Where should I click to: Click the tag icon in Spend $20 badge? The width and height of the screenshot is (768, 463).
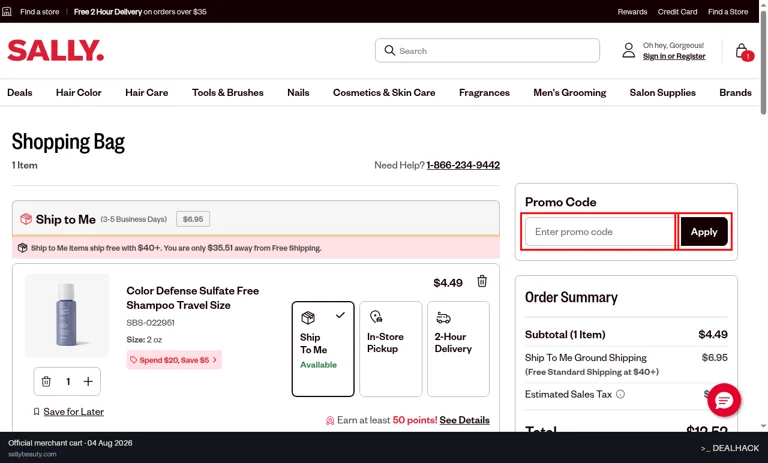[x=133, y=360]
